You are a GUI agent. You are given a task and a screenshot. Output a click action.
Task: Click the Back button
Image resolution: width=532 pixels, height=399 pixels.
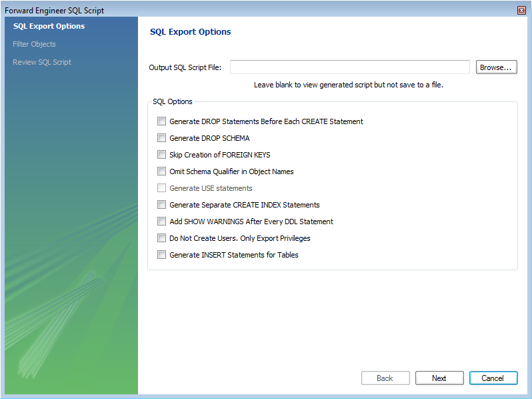[x=385, y=378]
